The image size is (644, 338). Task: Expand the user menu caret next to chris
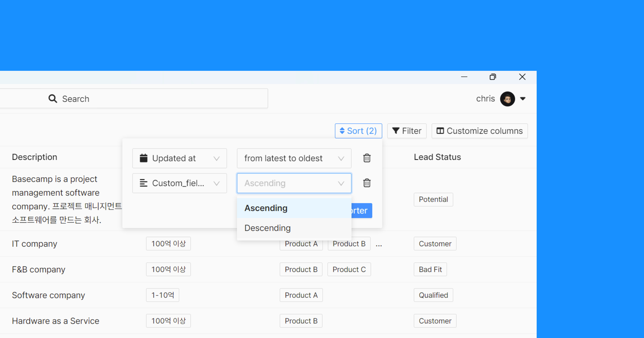[x=523, y=99]
